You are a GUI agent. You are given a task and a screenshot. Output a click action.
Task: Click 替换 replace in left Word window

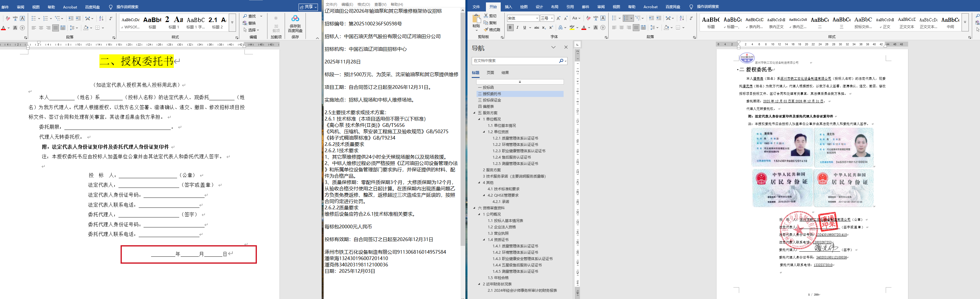click(x=249, y=23)
